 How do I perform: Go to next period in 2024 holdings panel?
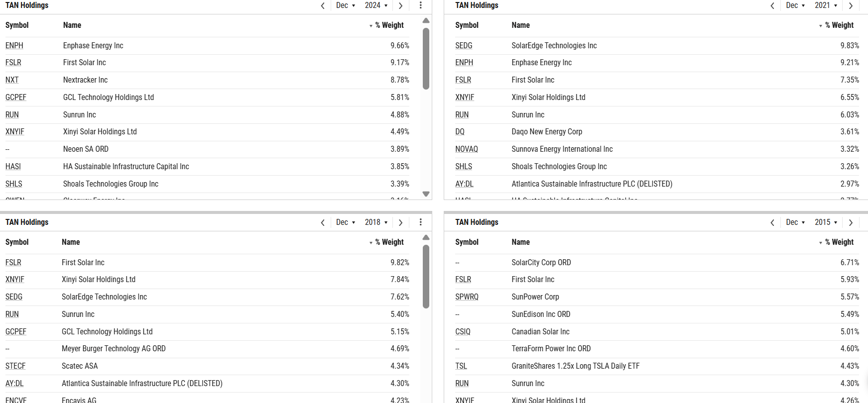tap(400, 5)
